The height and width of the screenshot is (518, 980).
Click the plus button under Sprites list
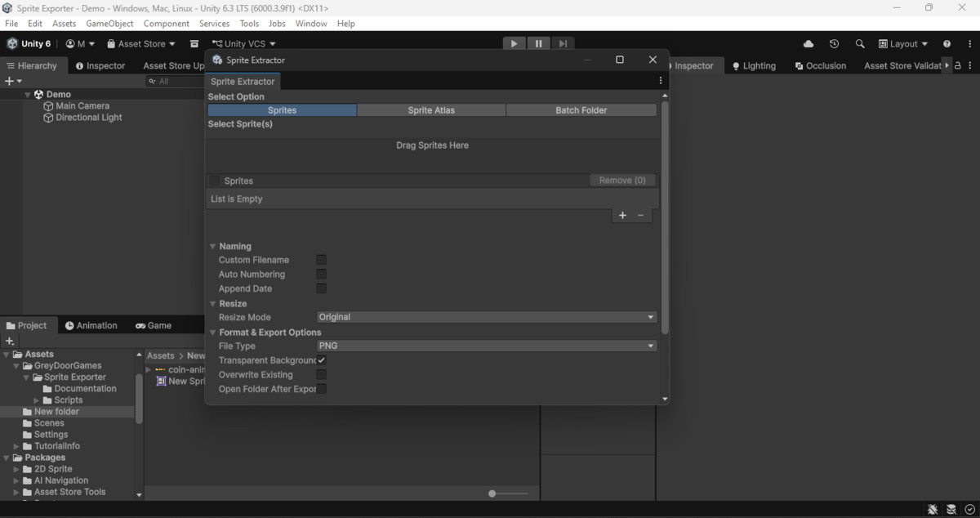coord(622,216)
